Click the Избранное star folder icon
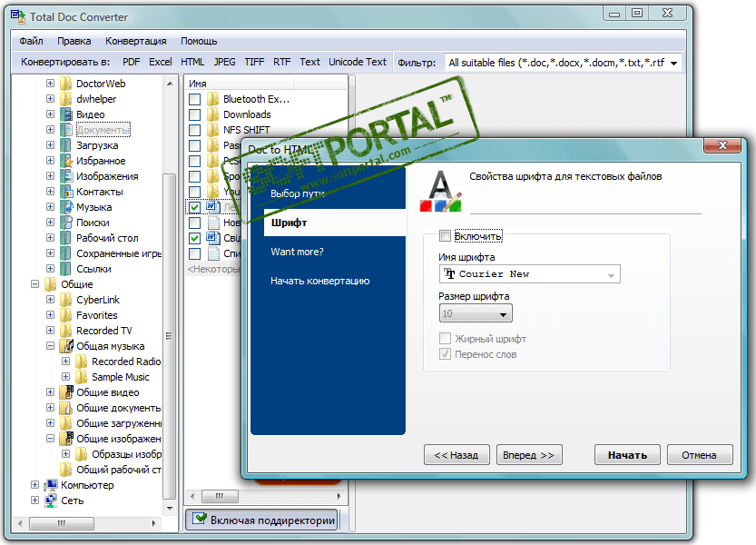This screenshot has width=756, height=545. [65, 161]
